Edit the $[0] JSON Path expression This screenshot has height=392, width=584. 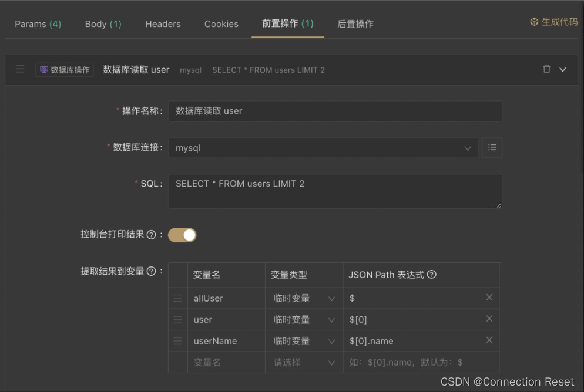point(414,319)
